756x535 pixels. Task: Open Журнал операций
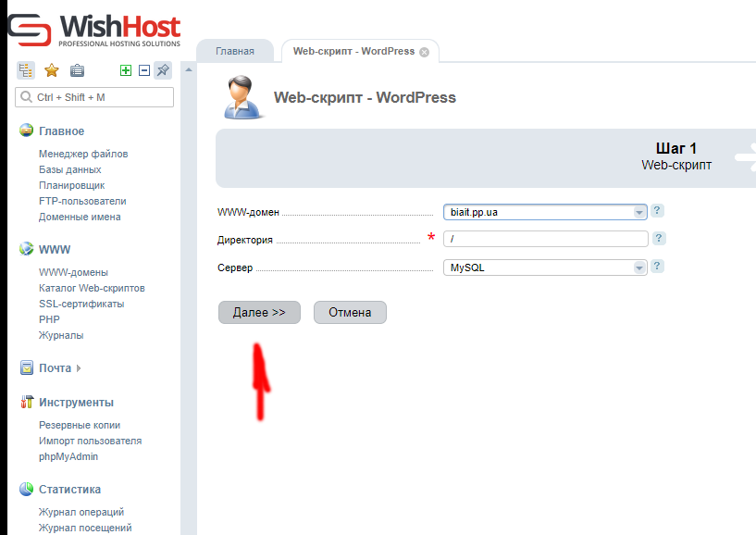81,512
